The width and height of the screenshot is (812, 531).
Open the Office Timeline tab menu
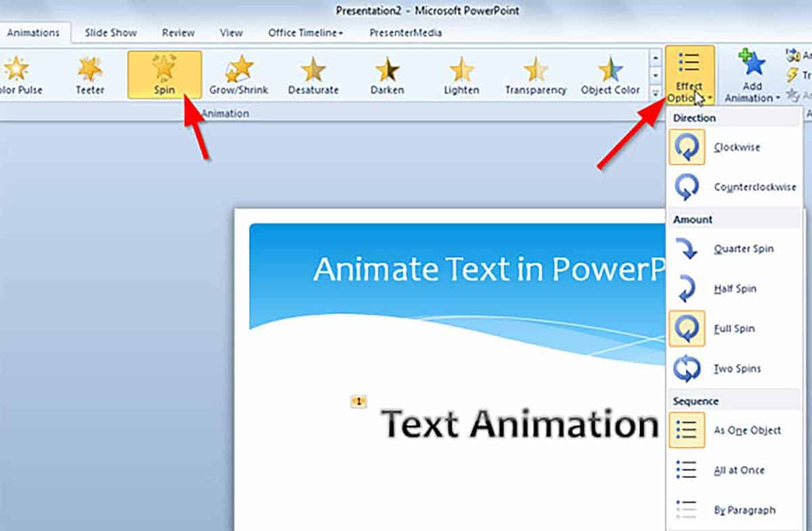pos(306,33)
